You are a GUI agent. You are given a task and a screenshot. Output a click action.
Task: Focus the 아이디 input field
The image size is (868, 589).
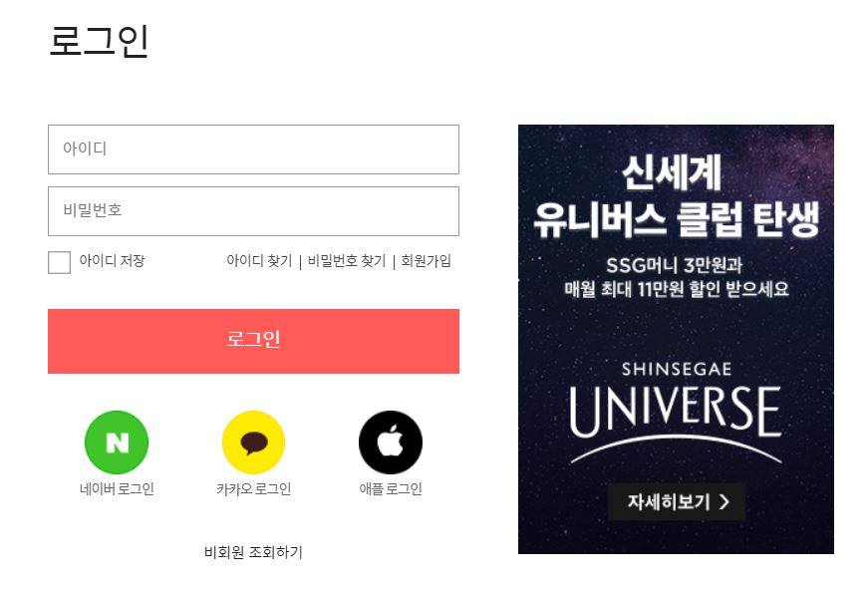coord(253,149)
